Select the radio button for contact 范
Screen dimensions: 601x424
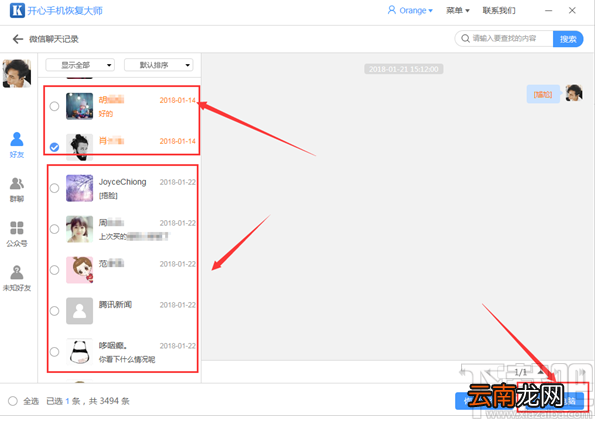pyautogui.click(x=54, y=270)
